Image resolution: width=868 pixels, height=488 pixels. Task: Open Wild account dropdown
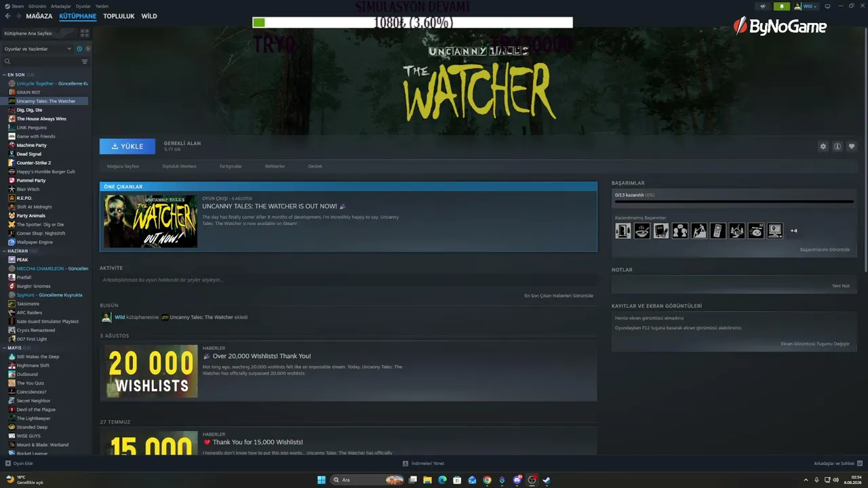[x=806, y=6]
